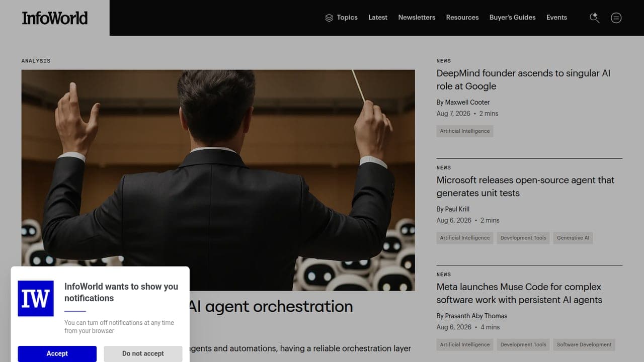Open the Newsletters nav item
Image resolution: width=644 pixels, height=362 pixels.
[417, 18]
